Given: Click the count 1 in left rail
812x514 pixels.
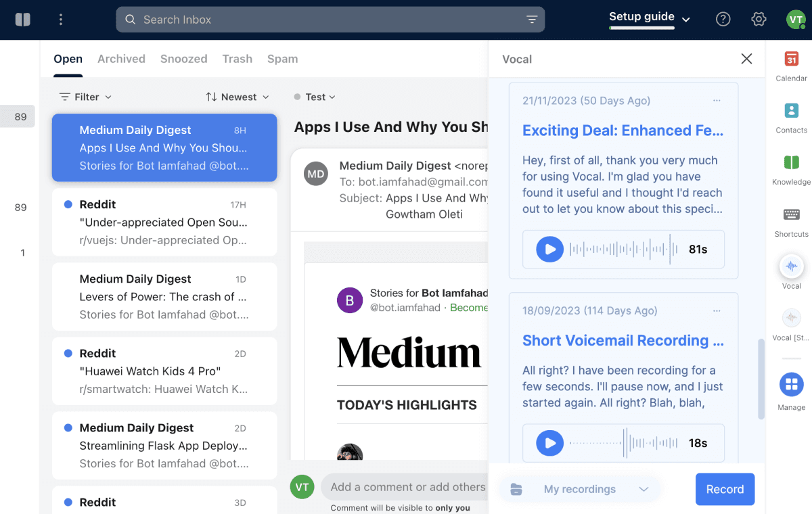Looking at the screenshot, I should (x=22, y=253).
